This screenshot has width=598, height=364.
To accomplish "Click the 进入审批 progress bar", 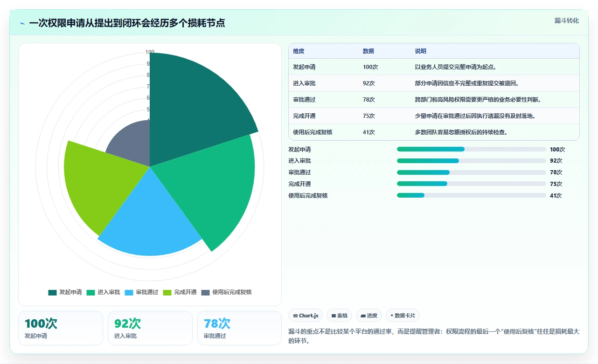I will click(x=471, y=161).
